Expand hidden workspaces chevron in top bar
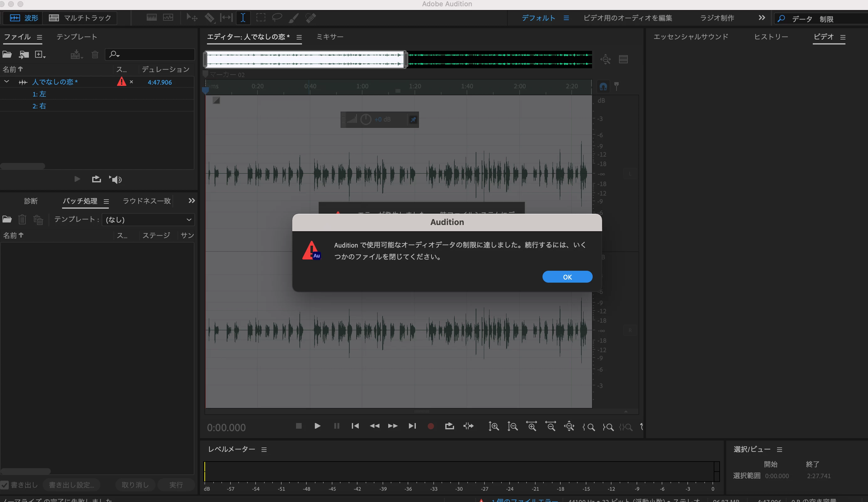This screenshot has width=868, height=502. pyautogui.click(x=762, y=18)
